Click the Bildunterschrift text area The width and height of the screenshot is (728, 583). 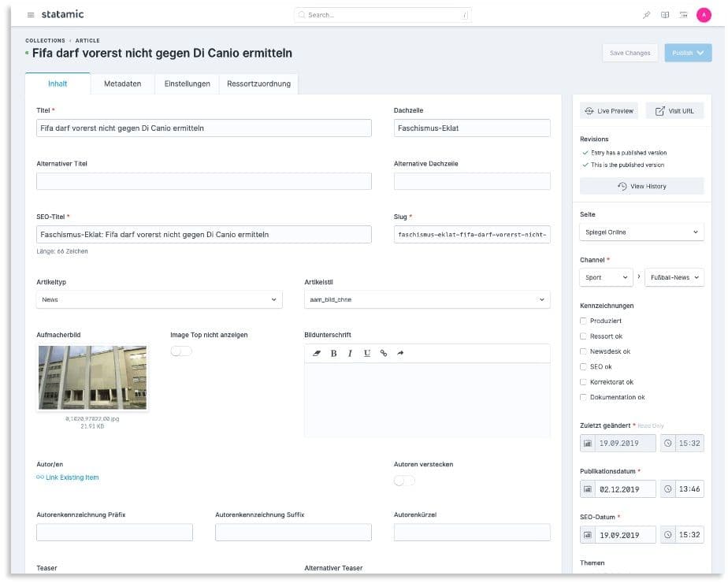pyautogui.click(x=427, y=400)
